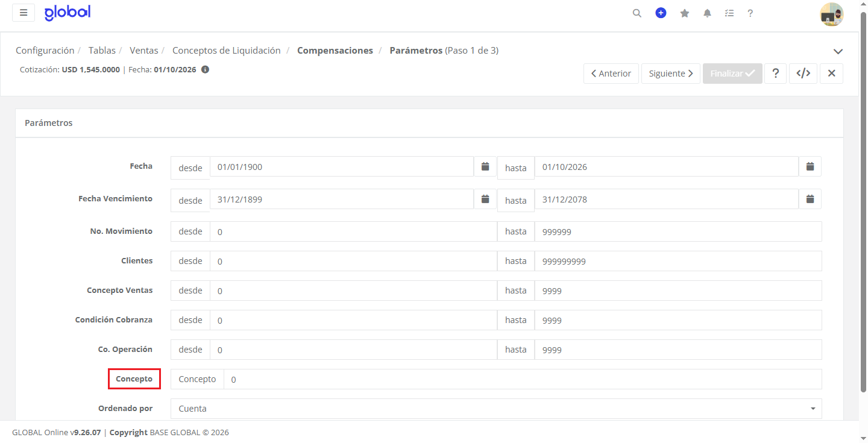Click the Anterior button
868x443 pixels.
[x=611, y=74]
